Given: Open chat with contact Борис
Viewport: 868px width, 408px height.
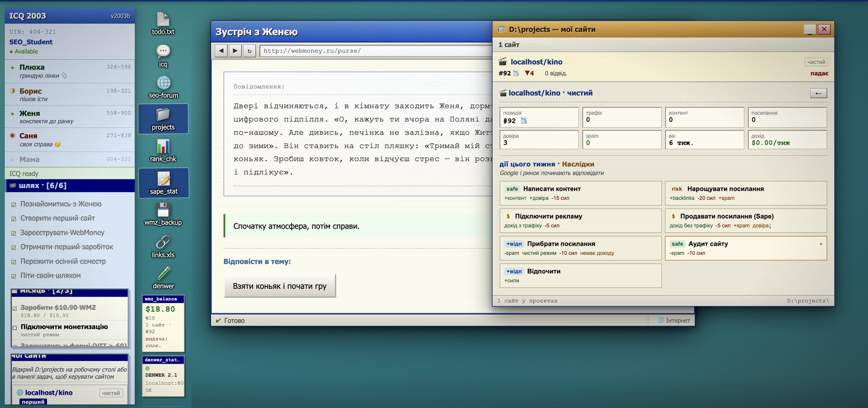Looking at the screenshot, I should pos(70,94).
